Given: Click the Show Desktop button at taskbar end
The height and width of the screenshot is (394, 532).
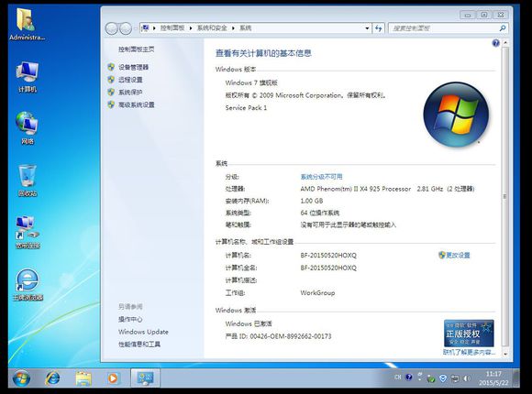Looking at the screenshot, I should point(515,378).
